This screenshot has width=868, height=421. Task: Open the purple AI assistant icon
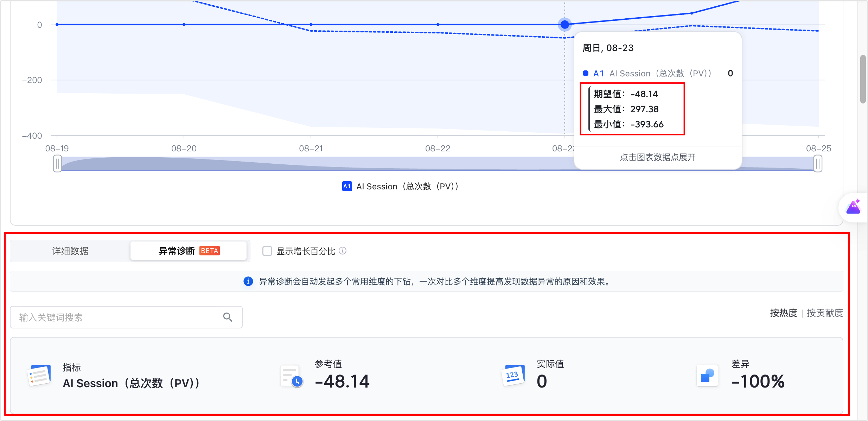[x=854, y=207]
